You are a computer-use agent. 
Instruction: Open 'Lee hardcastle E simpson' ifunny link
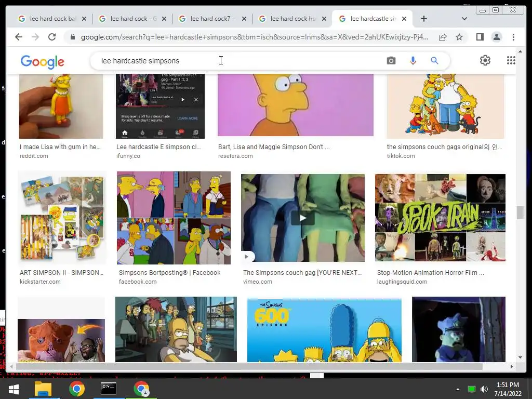[x=158, y=147]
